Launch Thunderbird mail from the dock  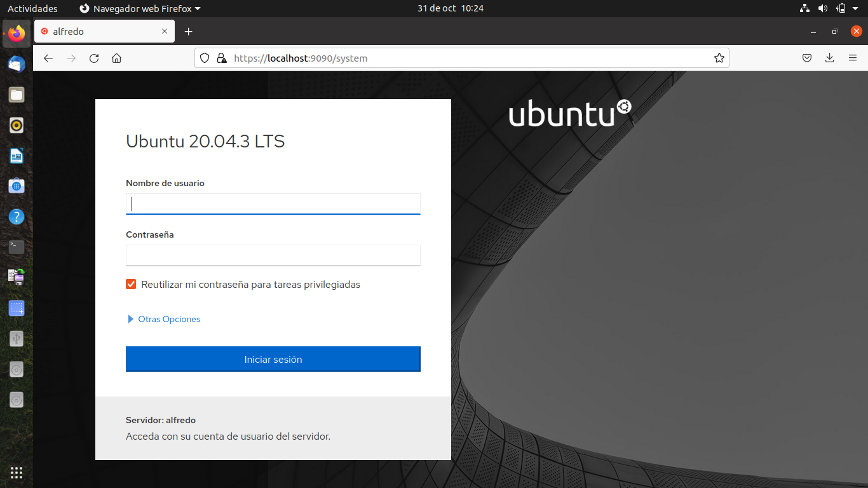click(17, 64)
